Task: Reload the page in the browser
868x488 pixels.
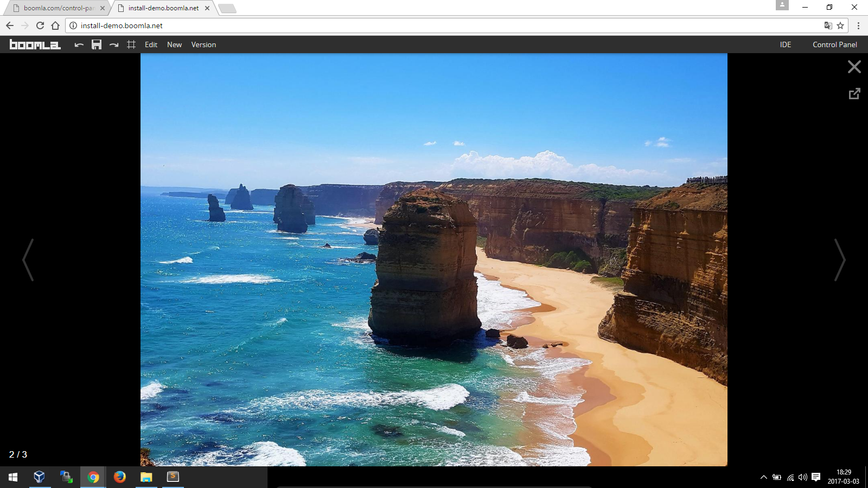Action: pos(40,25)
